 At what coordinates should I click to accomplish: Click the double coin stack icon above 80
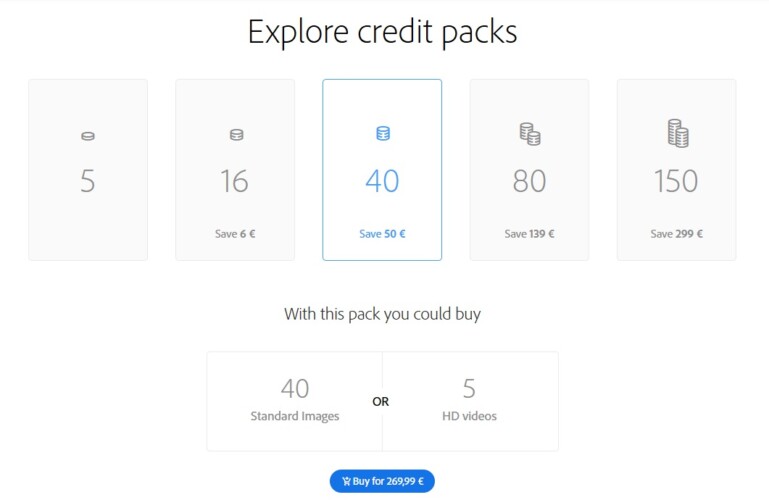click(530, 134)
